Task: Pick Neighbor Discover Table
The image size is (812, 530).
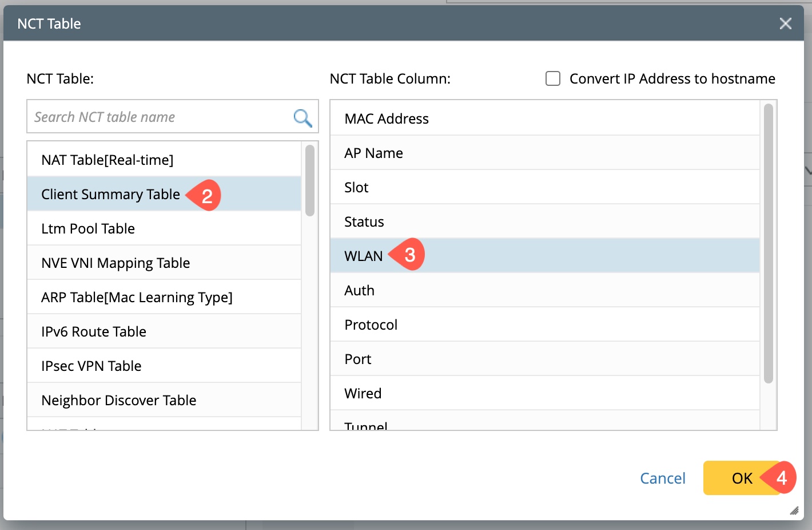Action: [x=119, y=400]
